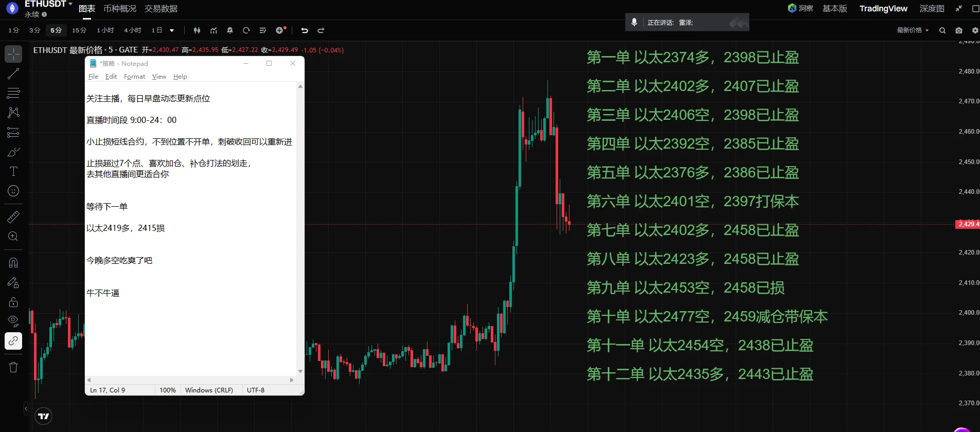The height and width of the screenshot is (432, 980).
Task: Select the 4小时 timeframe
Action: pos(133,30)
